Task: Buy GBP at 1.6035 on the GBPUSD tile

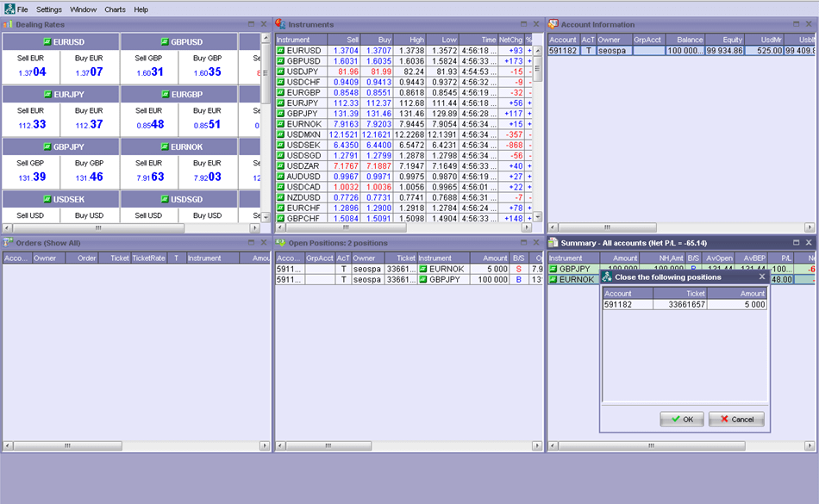Action: (x=209, y=67)
